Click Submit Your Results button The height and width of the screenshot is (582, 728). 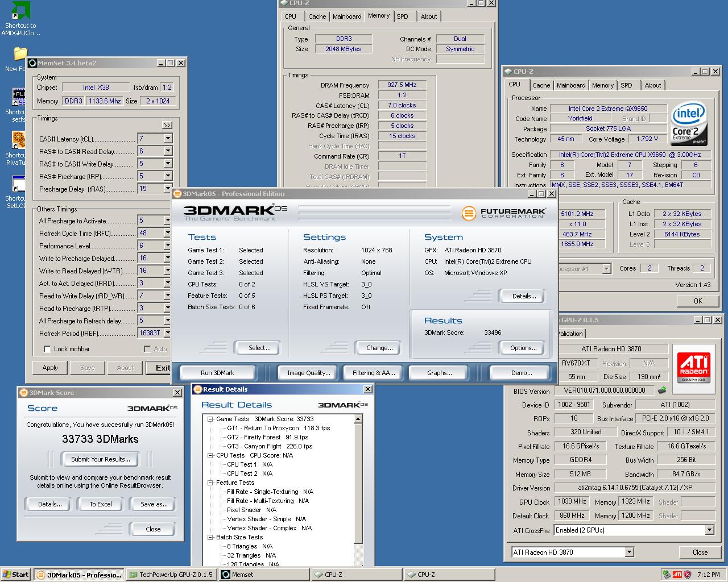101,459
